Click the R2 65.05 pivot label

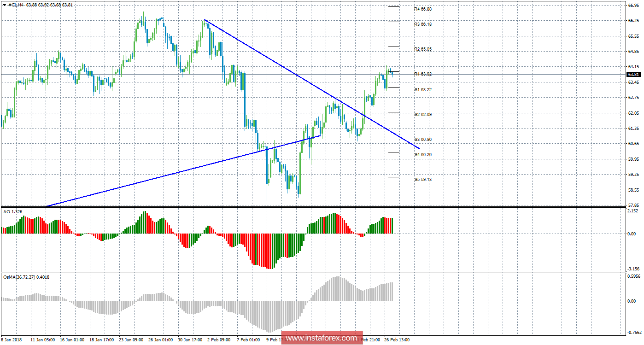tap(422, 49)
